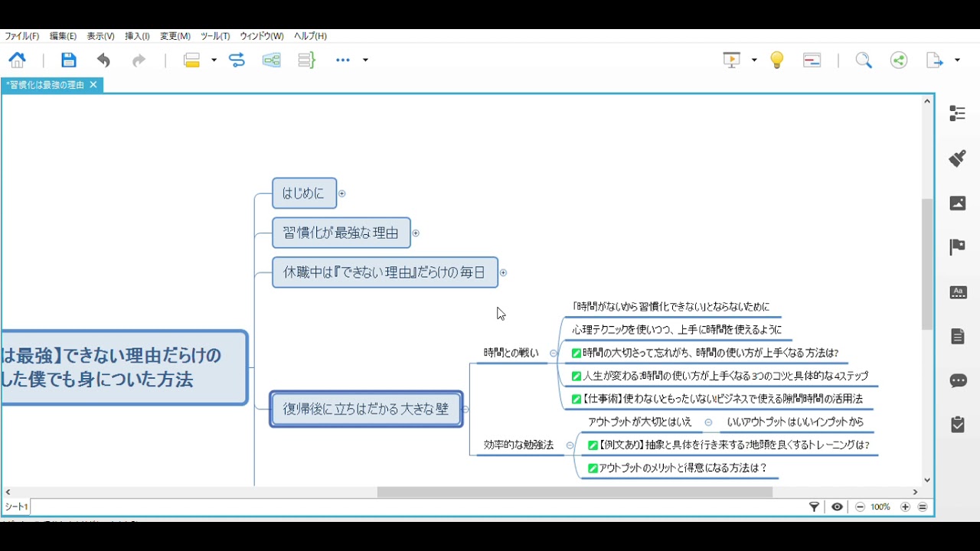Open link marker on 時間の大切さって忘れがち topic
Screen dimensions: 980x551
click(x=577, y=354)
